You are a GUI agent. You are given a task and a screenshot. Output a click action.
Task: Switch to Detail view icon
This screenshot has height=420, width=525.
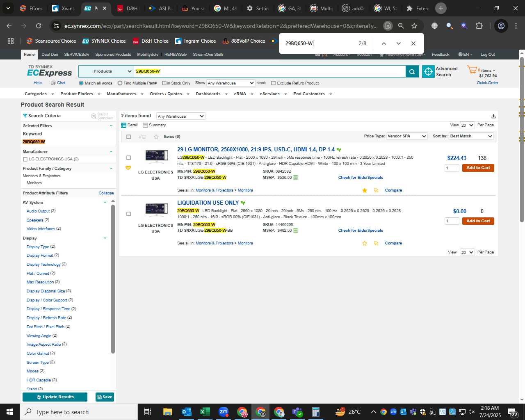(123, 125)
